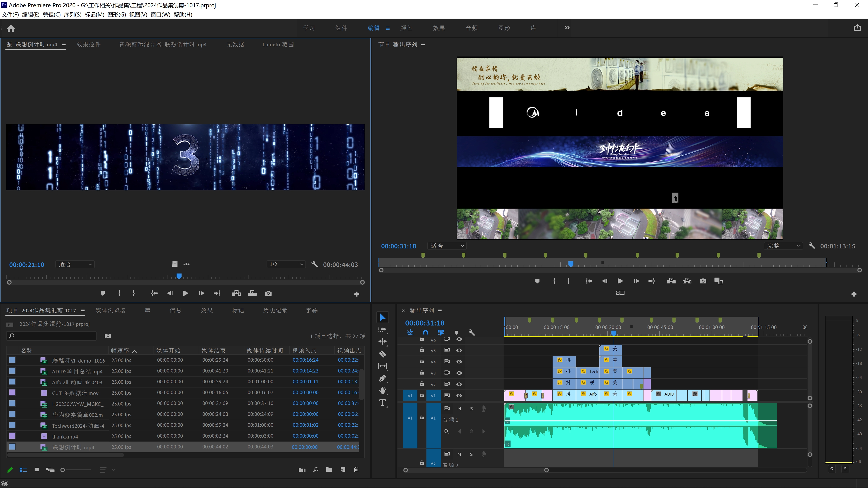
Task: Select the Ripple Edit tool
Action: point(382,342)
